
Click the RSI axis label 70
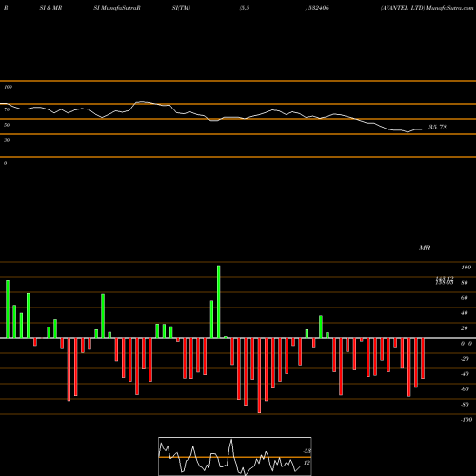point(7,109)
